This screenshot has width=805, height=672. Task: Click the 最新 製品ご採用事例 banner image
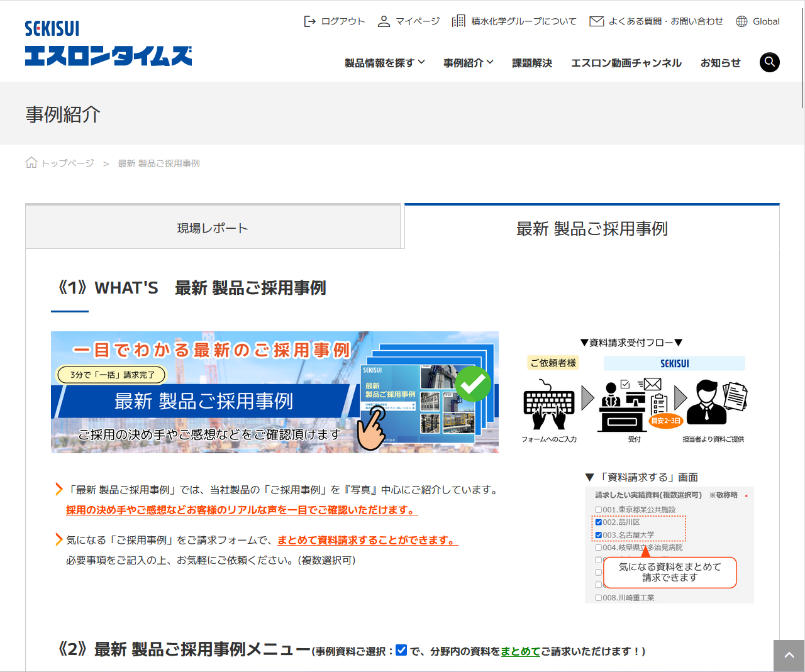(275, 392)
